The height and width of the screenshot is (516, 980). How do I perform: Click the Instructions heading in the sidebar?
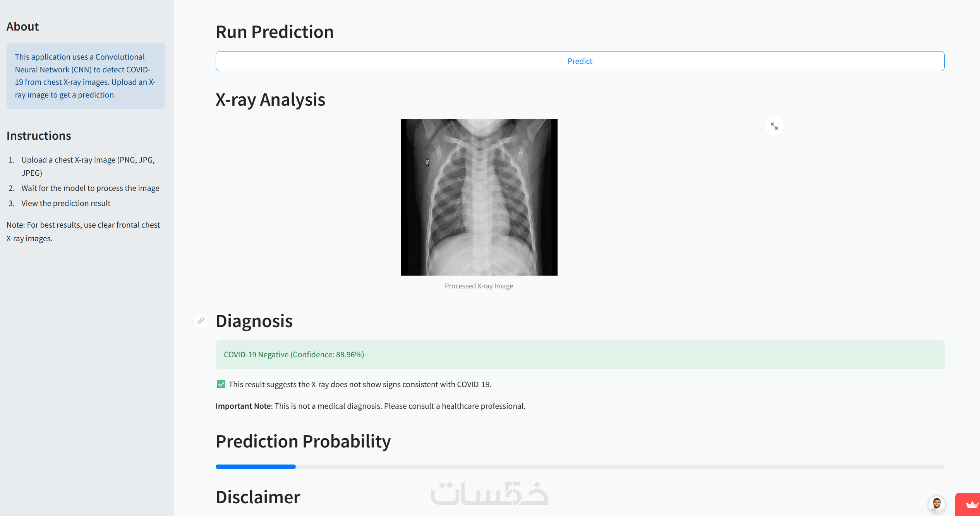click(39, 135)
